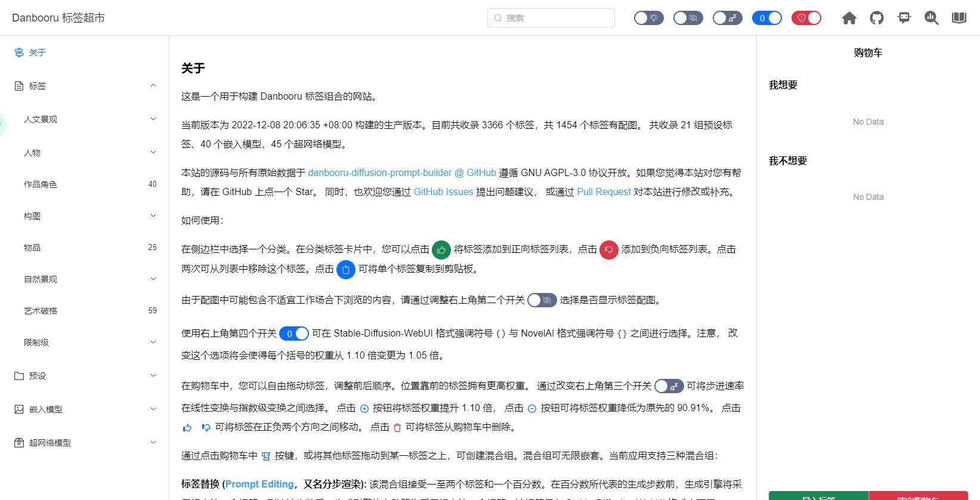Open the 作品角色 category
Viewport: 980px width, 500px height.
click(85, 184)
